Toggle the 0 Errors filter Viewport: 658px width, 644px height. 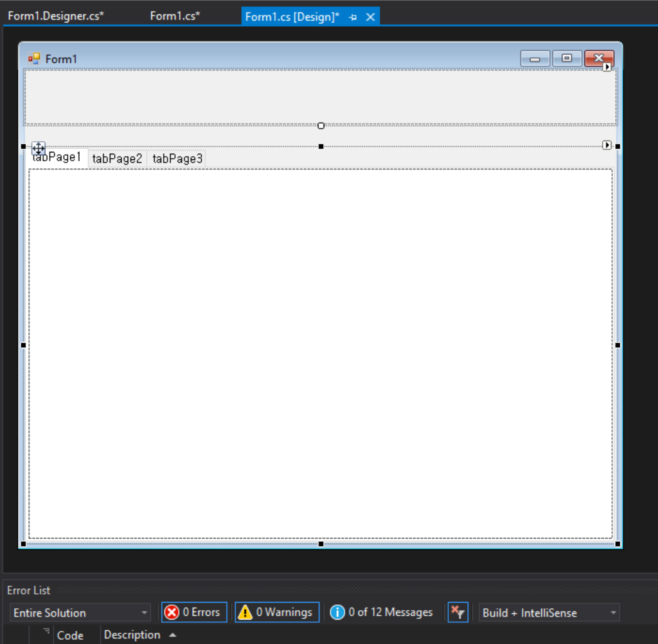click(x=194, y=612)
